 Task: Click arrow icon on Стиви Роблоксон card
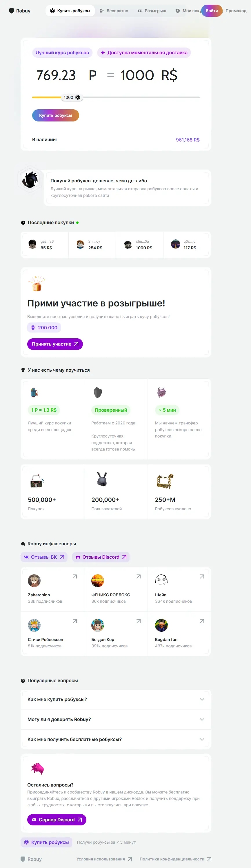pyautogui.click(x=75, y=621)
